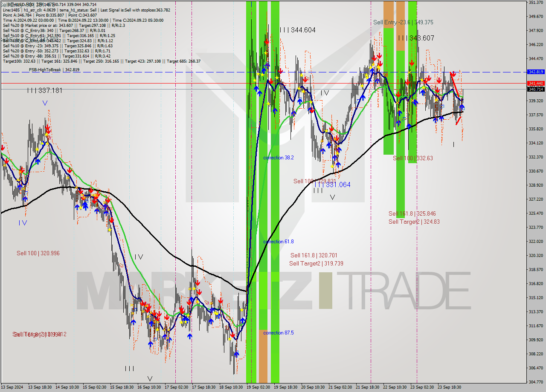This screenshot has height=392, width=546.
Task: Click the 347.920 price axis value
Action: point(536,31)
